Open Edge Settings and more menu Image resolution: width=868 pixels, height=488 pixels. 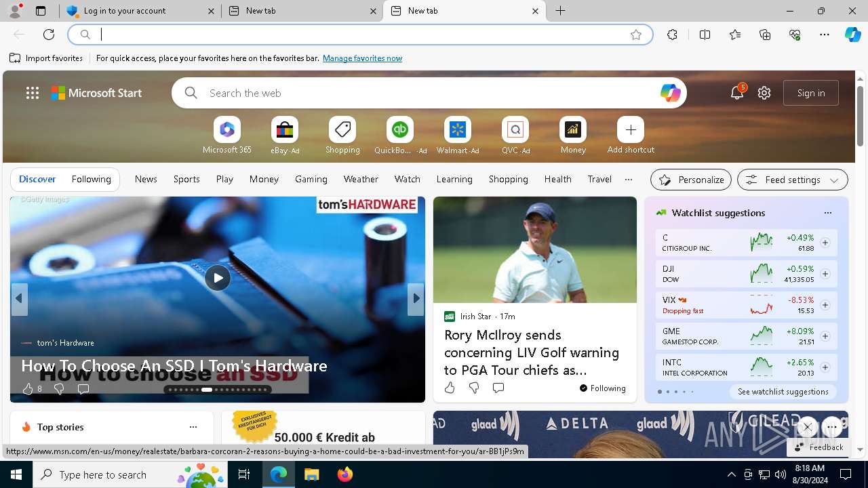click(825, 35)
